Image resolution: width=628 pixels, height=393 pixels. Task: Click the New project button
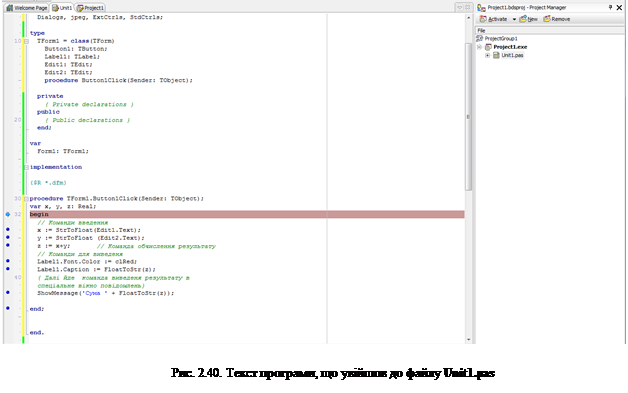coord(529,19)
